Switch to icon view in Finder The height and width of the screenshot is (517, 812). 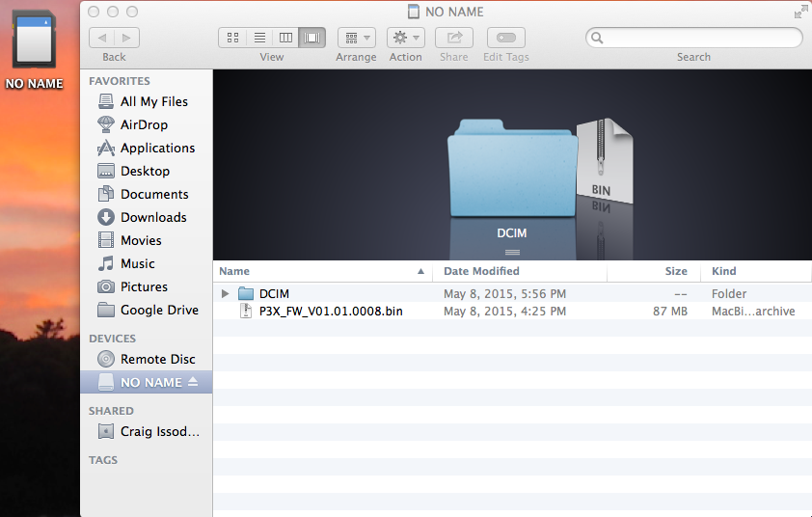232,38
